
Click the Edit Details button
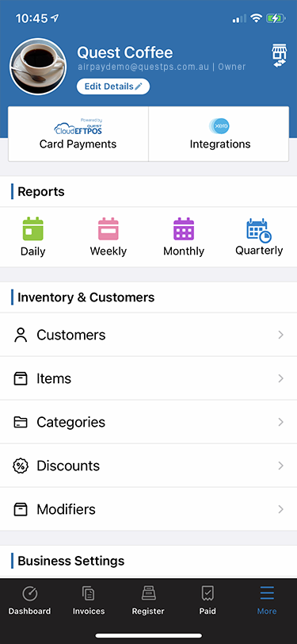click(x=113, y=86)
